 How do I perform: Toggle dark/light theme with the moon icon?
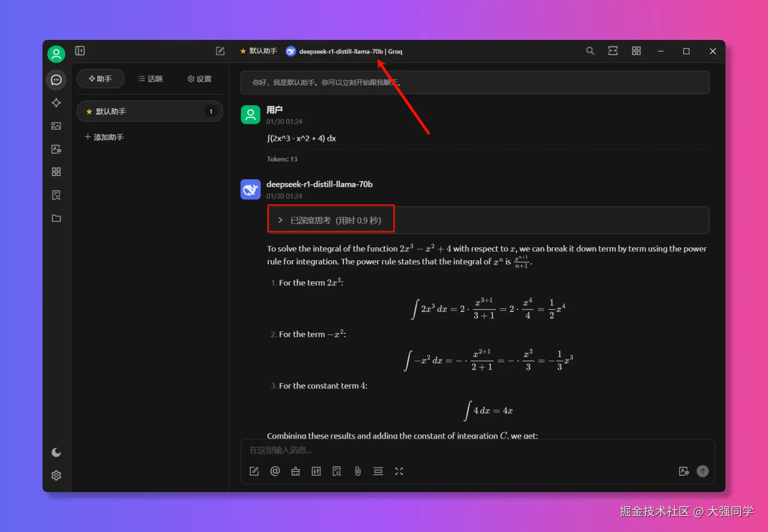tap(56, 452)
